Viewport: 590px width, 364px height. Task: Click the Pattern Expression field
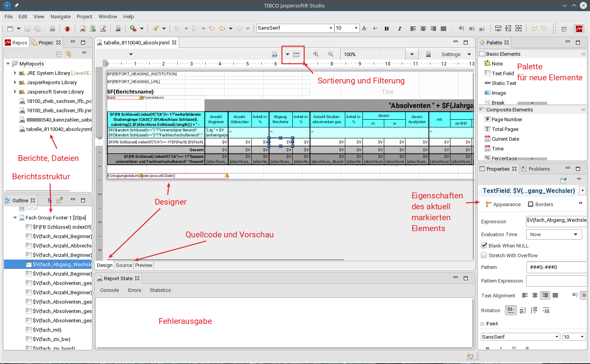556,281
